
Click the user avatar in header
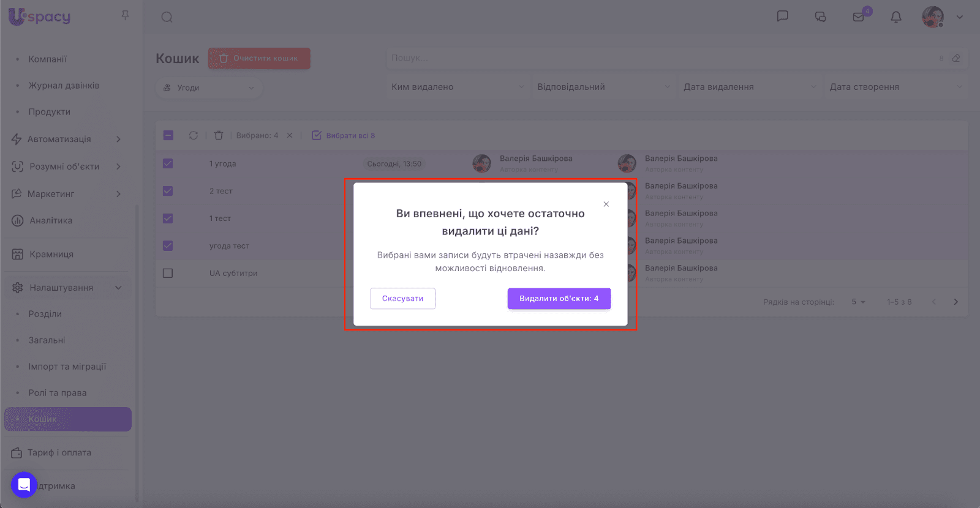tap(933, 17)
